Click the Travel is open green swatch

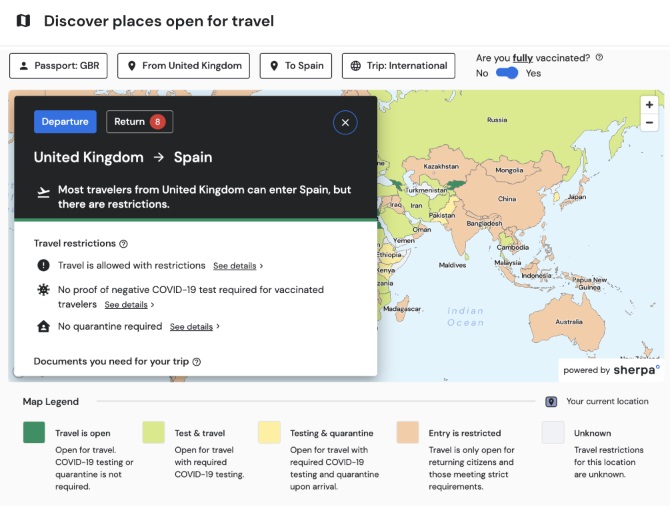pos(34,432)
